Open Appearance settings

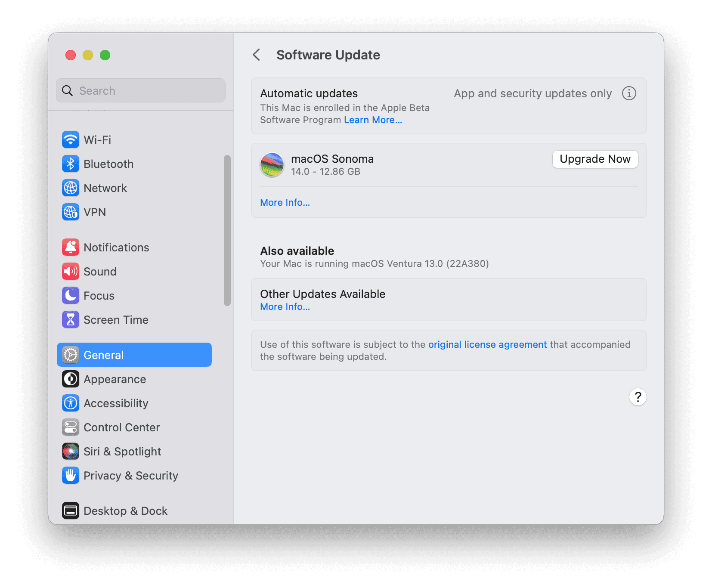pos(115,379)
